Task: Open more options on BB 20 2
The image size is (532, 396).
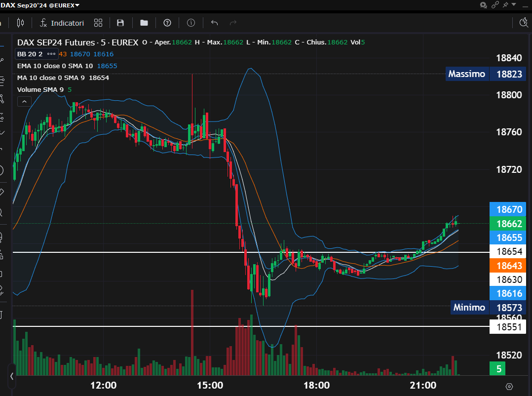Action: point(51,54)
